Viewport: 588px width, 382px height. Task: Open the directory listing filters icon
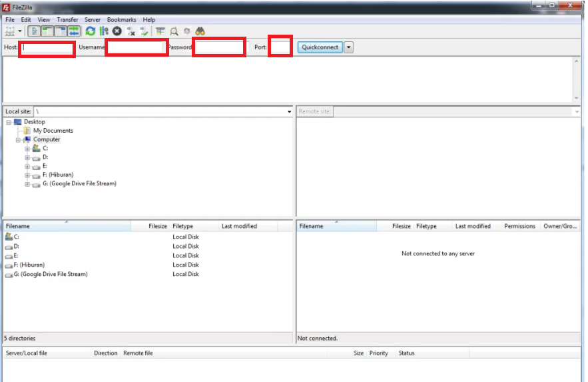(x=160, y=31)
